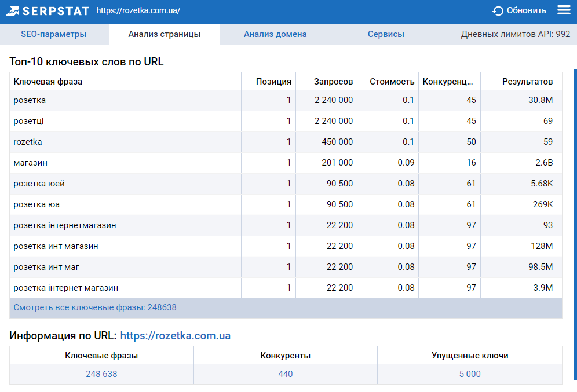Click the Конкуренты info header
Image resolution: width=577 pixels, height=392 pixels.
pyautogui.click(x=286, y=356)
